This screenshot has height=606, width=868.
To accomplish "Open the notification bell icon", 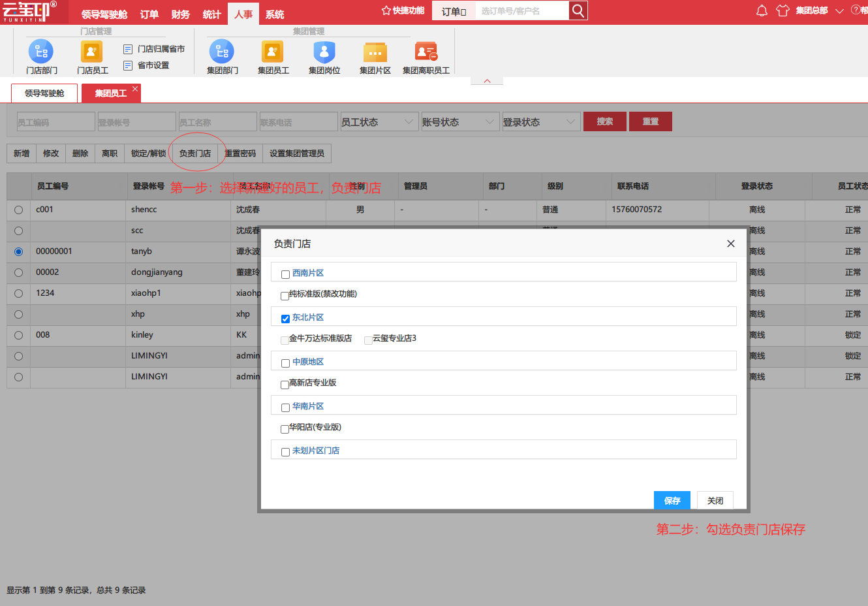I will click(x=762, y=10).
